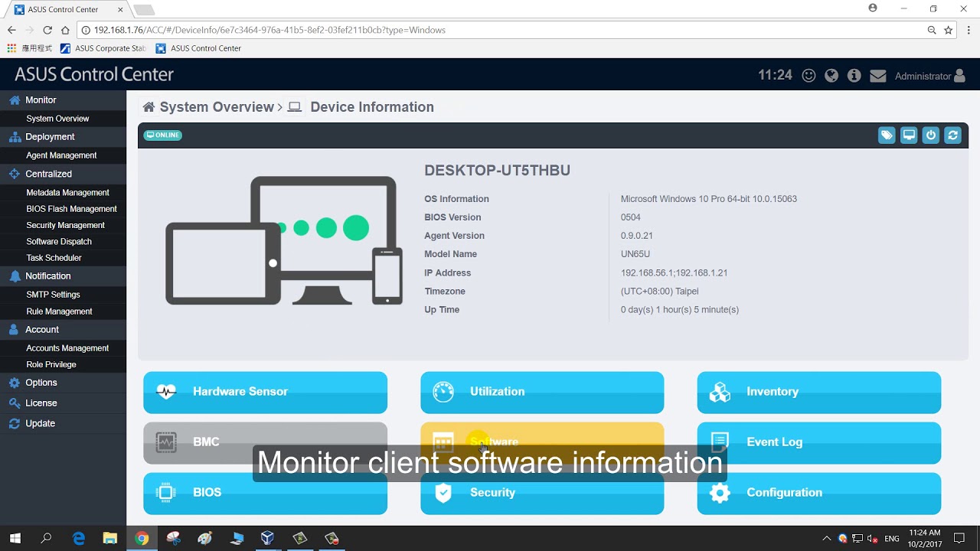Refresh device information with sync icon

tap(953, 135)
